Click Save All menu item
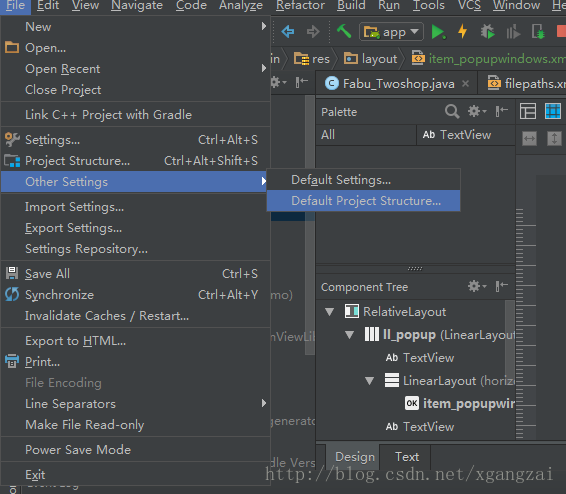Viewport: 566px width, 494px height. click(x=136, y=274)
